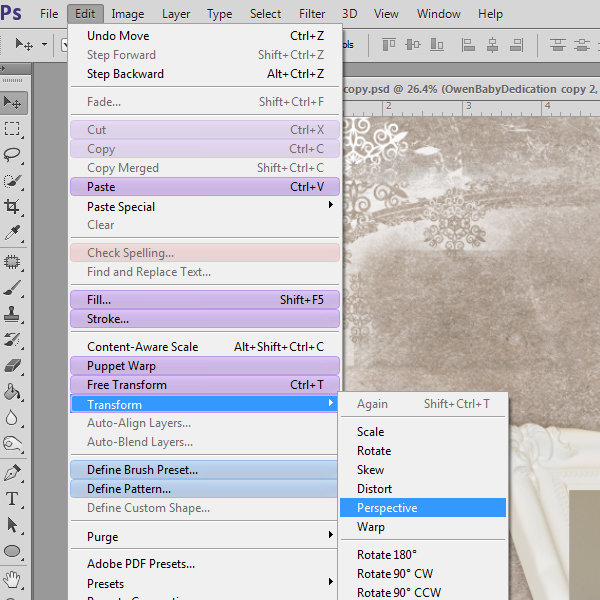Click the Align right edges icon
The image size is (600, 600).
tap(517, 45)
